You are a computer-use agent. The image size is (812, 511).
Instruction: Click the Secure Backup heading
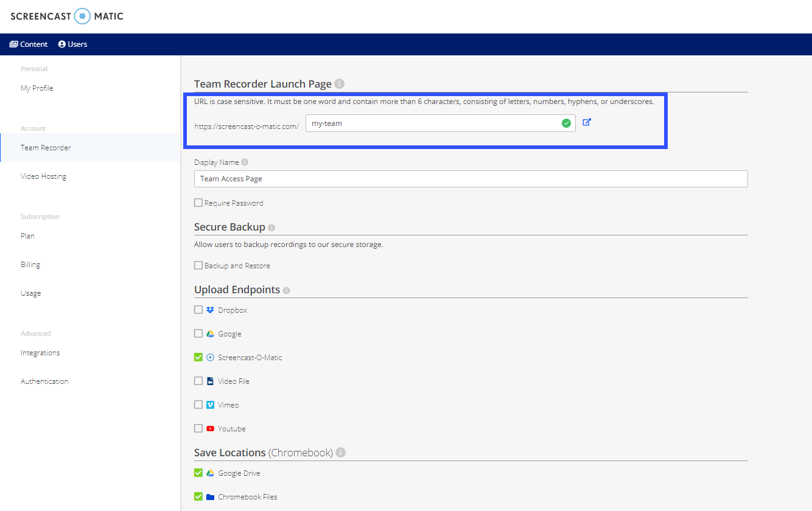[x=229, y=227]
